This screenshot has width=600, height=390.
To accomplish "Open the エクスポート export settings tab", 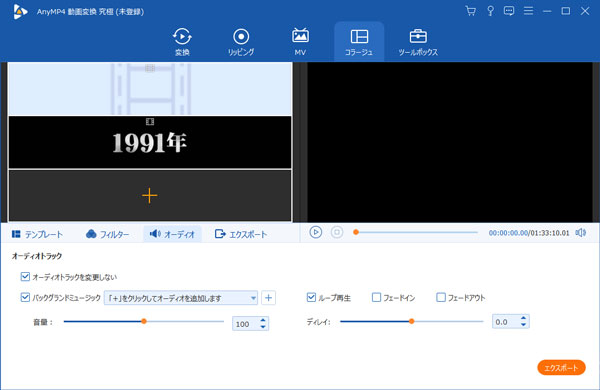I will 241,234.
